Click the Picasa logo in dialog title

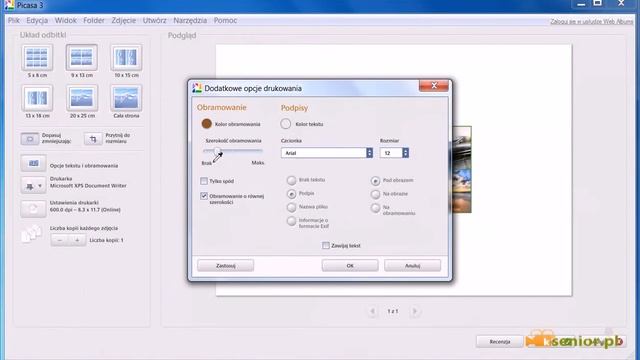(x=197, y=88)
